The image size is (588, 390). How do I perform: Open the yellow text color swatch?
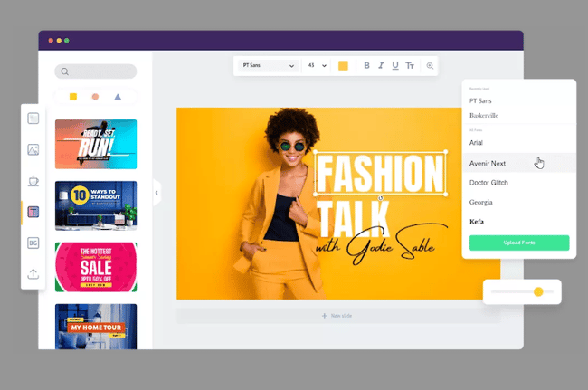tap(343, 66)
